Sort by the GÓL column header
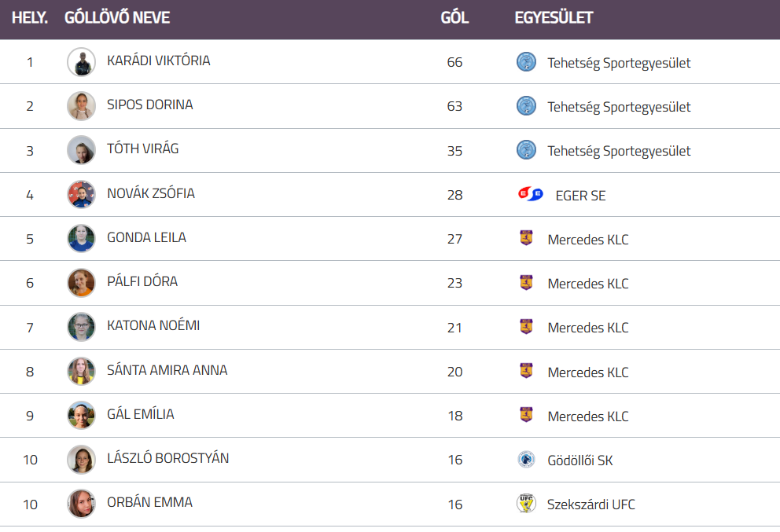 click(454, 18)
